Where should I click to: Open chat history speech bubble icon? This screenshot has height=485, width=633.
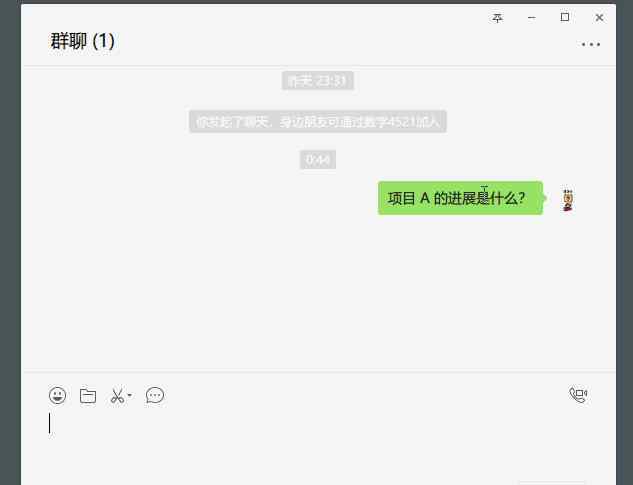coord(155,395)
